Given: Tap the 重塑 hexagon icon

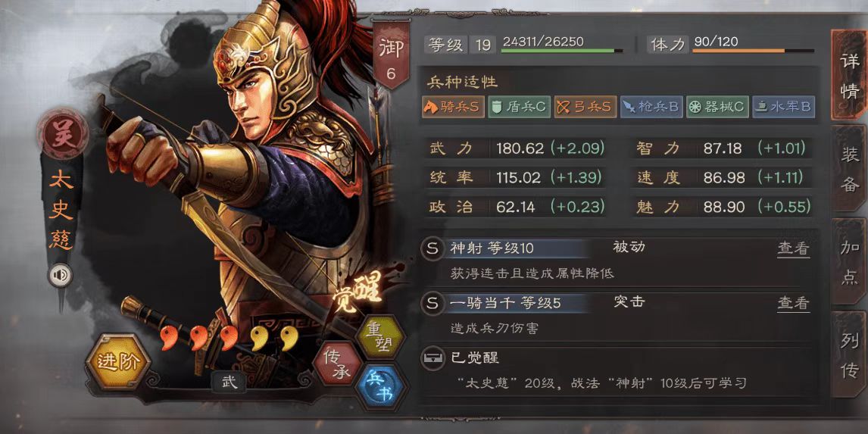Looking at the screenshot, I should point(379,336).
